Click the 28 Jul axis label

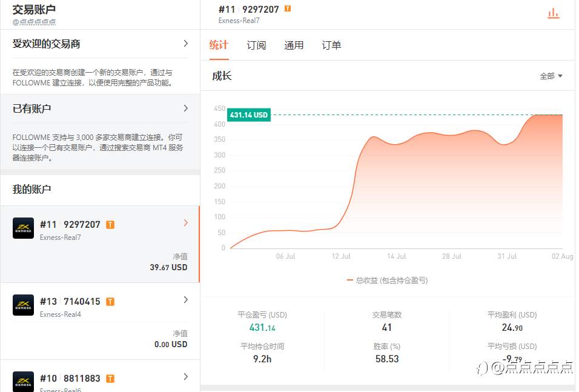click(x=452, y=256)
